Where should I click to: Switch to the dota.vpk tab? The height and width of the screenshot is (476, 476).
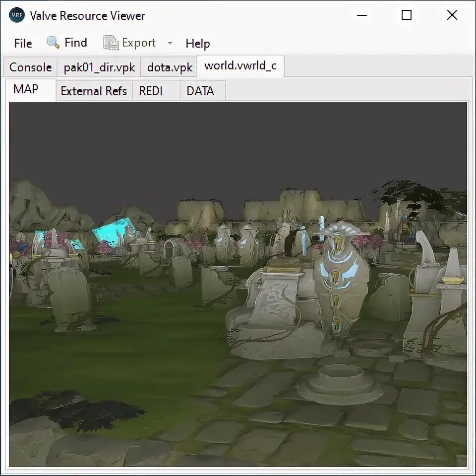tap(170, 67)
